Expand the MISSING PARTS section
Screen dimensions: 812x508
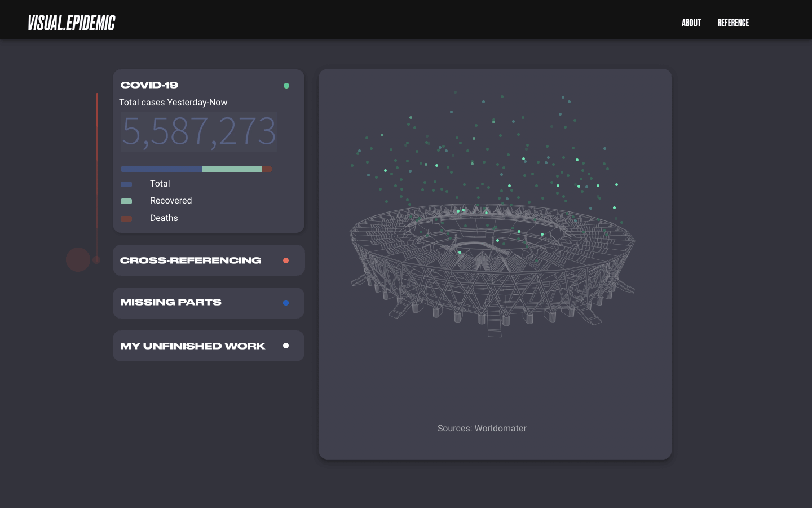[x=209, y=303]
